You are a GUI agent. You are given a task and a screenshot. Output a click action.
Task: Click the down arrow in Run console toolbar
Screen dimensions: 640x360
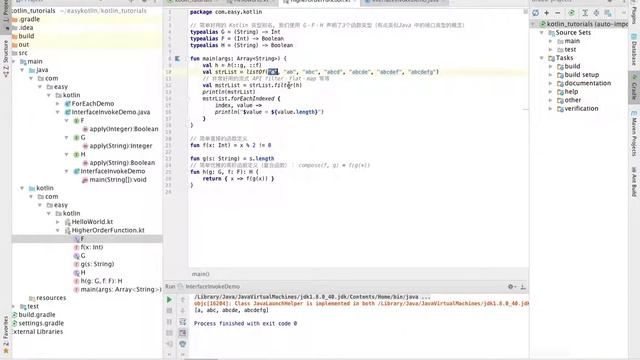pos(182,311)
